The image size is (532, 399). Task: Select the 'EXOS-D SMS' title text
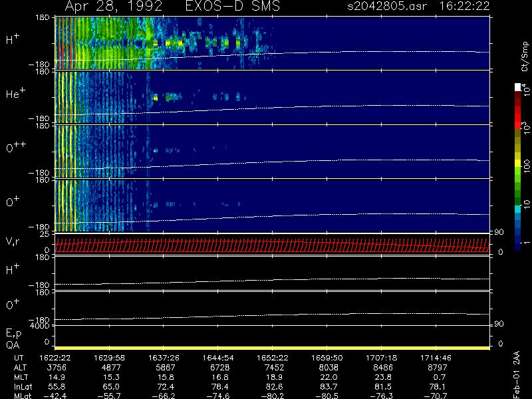coord(233,6)
